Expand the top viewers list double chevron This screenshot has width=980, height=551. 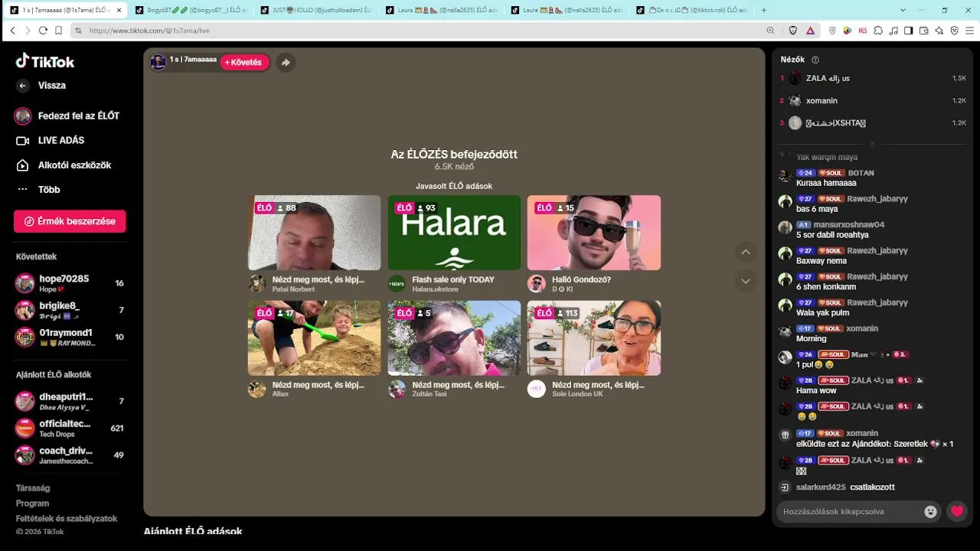coord(871,144)
